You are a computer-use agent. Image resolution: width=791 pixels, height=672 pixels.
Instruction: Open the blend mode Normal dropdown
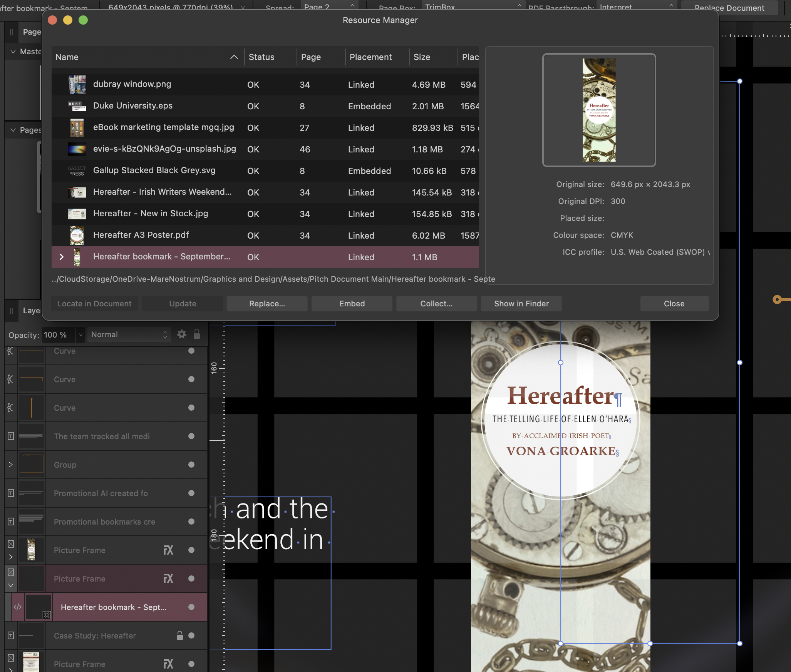[x=129, y=334]
